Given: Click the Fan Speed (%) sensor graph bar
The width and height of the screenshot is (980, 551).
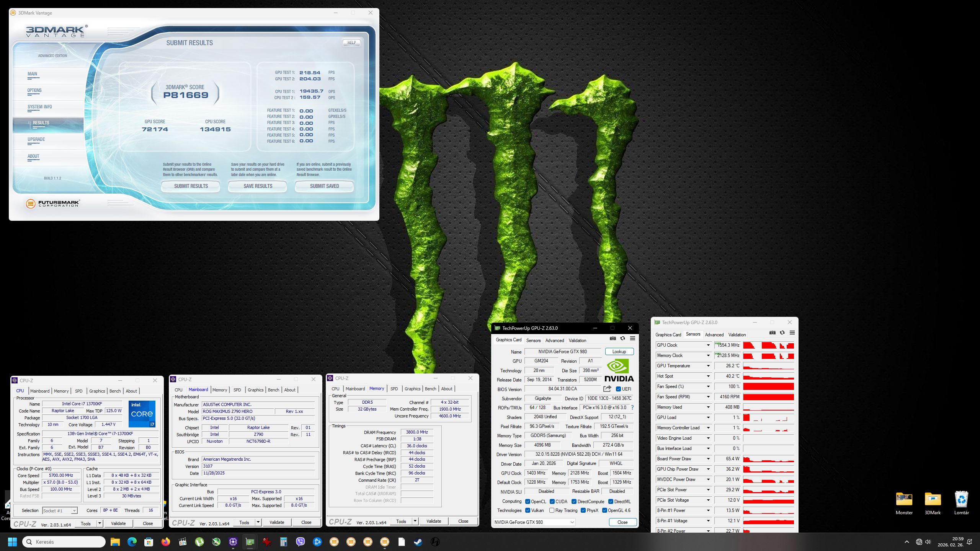Looking at the screenshot, I should pyautogui.click(x=768, y=386).
